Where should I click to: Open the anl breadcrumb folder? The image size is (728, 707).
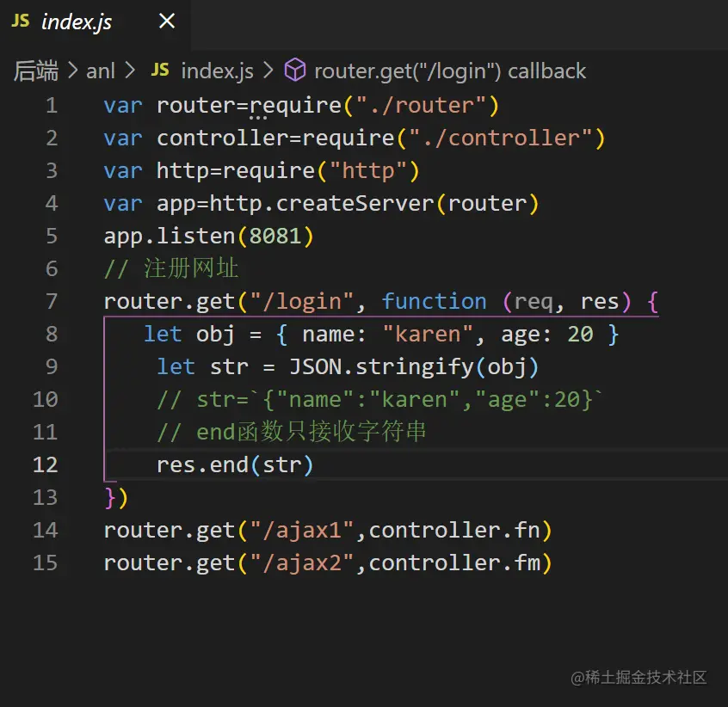coord(101,71)
